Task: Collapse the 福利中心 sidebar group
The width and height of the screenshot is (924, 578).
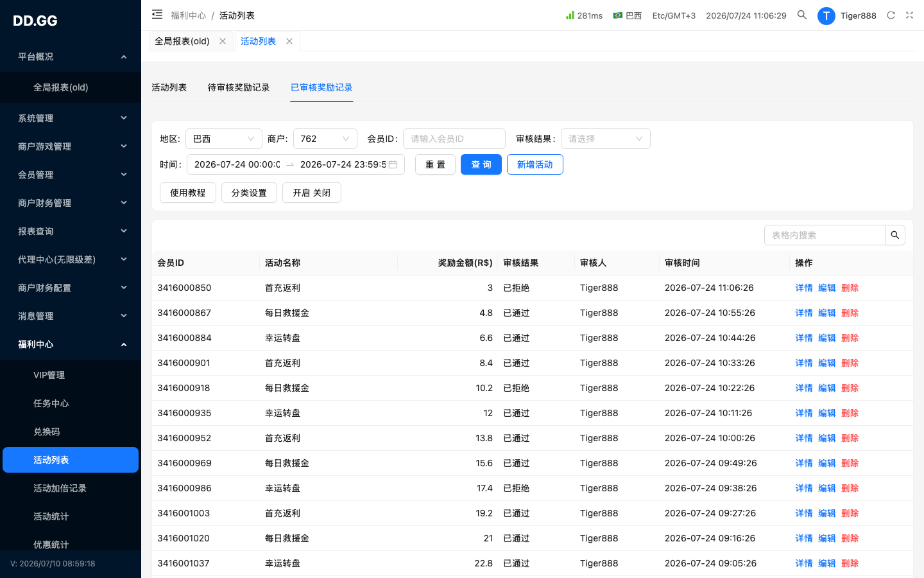Action: [71, 344]
